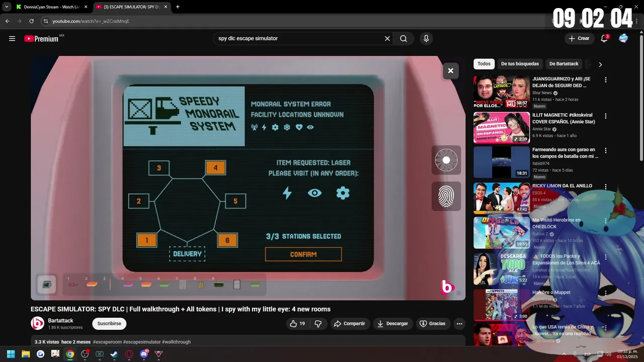The image size is (644, 362).
Task: Start voice search with the microphone
Action: click(x=426, y=39)
